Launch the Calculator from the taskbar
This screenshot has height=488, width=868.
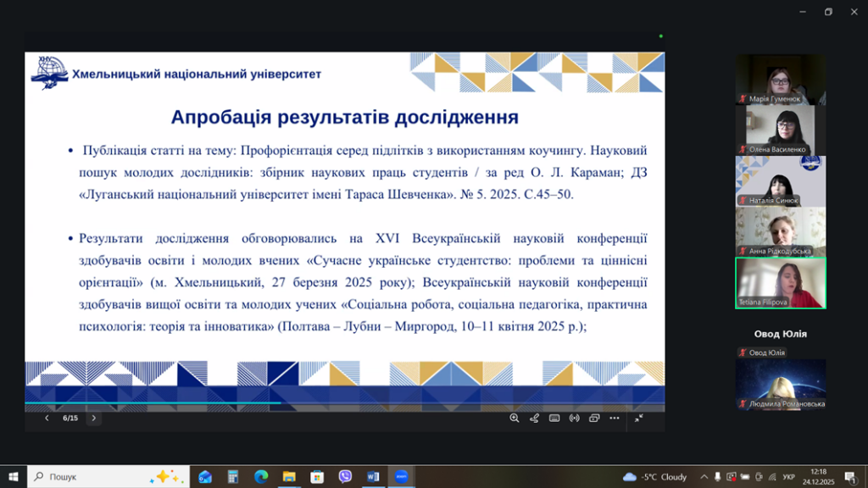(x=233, y=477)
